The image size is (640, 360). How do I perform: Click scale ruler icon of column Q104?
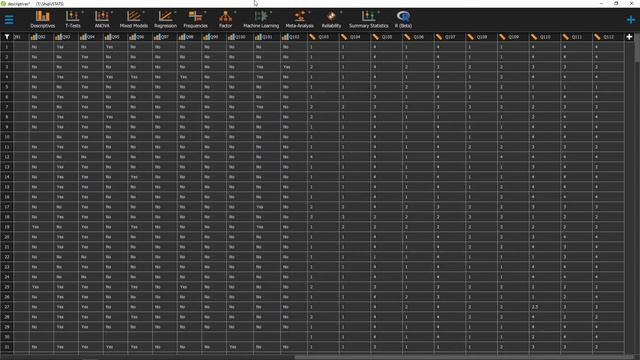(x=344, y=37)
